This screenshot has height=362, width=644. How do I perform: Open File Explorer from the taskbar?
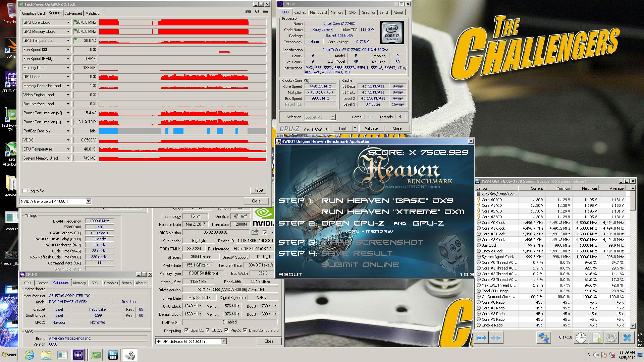(46, 355)
